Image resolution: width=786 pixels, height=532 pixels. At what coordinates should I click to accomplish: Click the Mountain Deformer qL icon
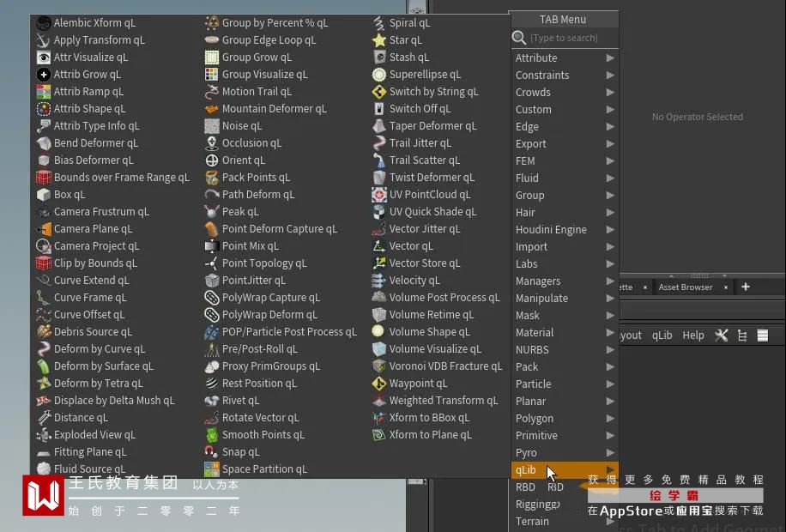[x=212, y=109]
